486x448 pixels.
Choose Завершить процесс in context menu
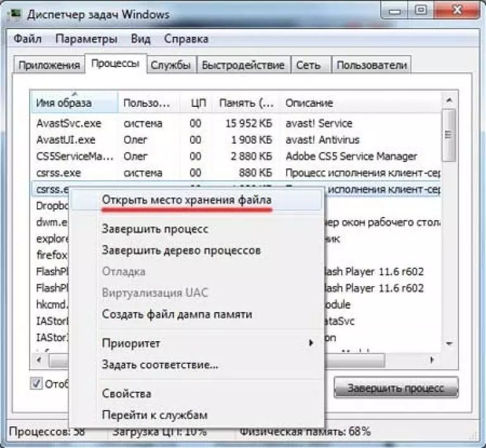(196, 229)
